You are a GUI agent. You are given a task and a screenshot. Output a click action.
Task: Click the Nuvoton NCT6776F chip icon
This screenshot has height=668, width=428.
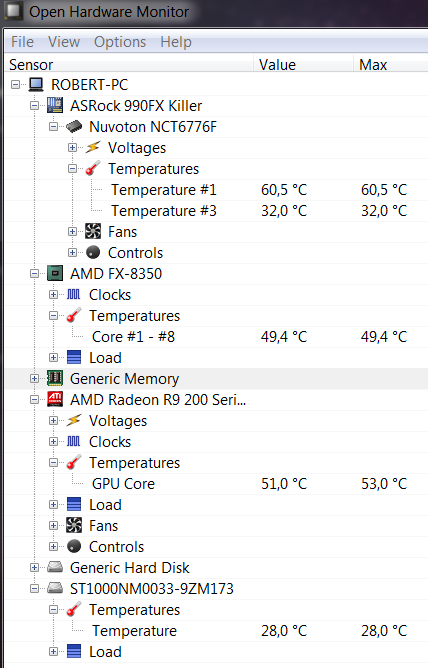point(74,126)
